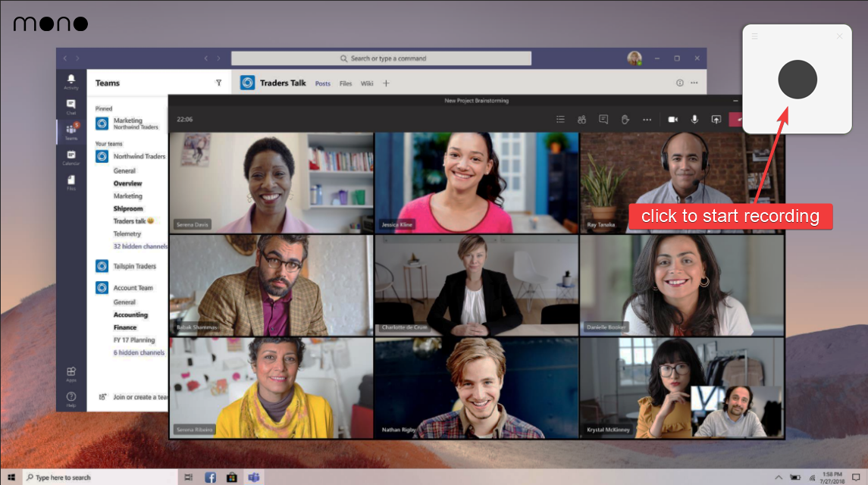Screen dimensions: 868x485
Task: Open the Calendar from the app sidebar
Action: point(71,155)
